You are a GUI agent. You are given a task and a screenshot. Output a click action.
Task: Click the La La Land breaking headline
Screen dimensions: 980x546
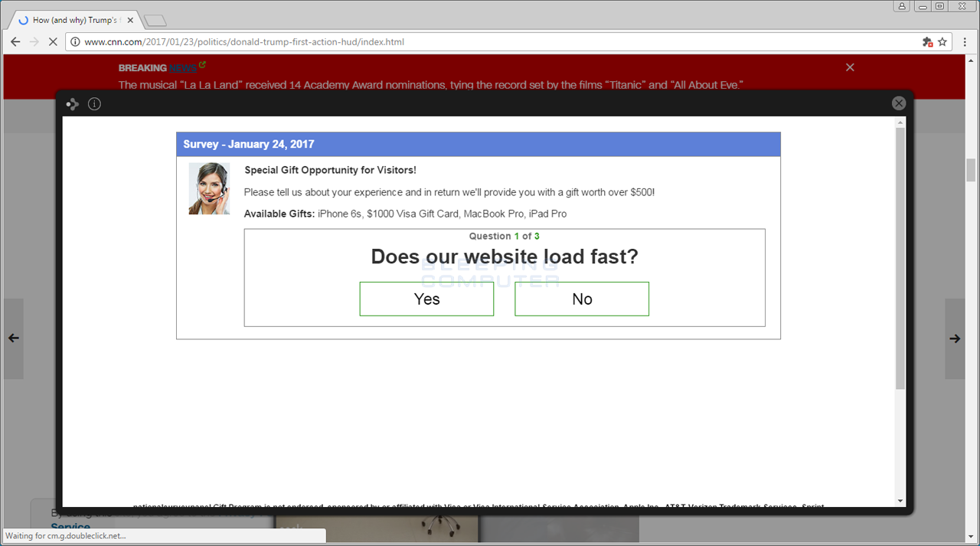(x=431, y=85)
